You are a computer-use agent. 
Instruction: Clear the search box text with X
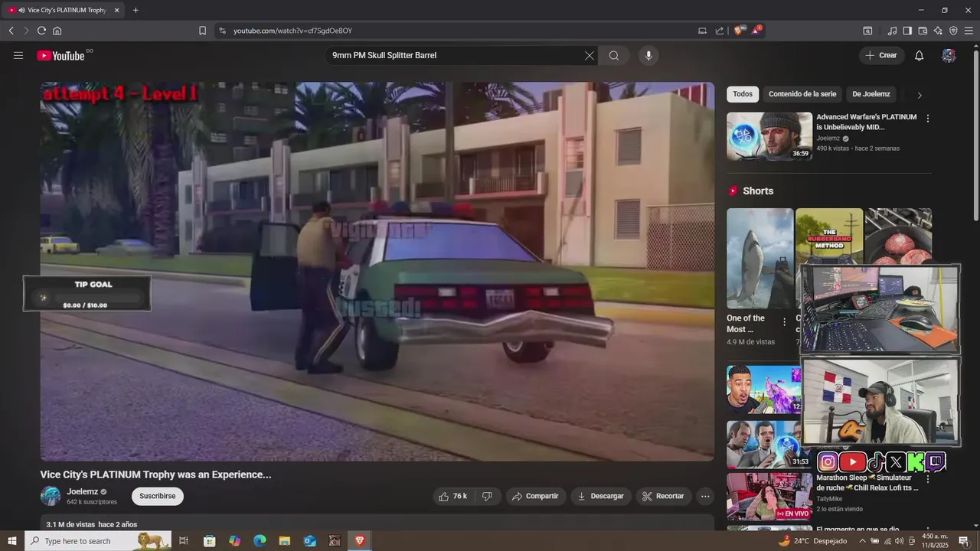tap(589, 55)
